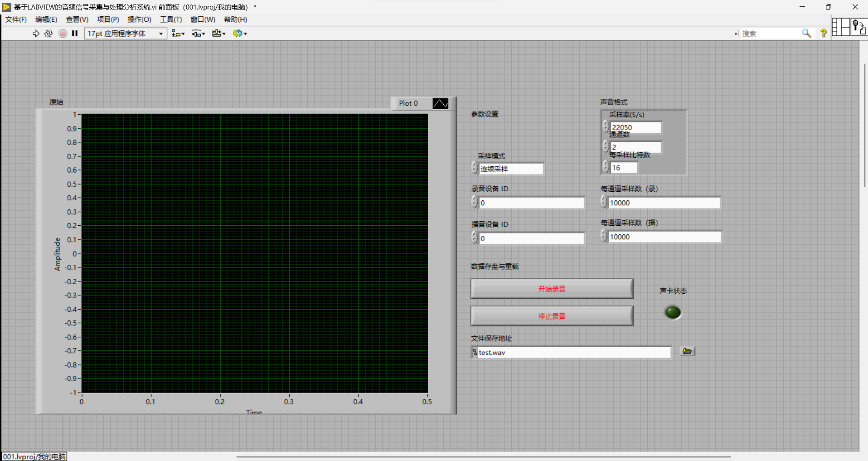Step the 通道数 value arrows
The height and width of the screenshot is (461, 868).
(606, 146)
